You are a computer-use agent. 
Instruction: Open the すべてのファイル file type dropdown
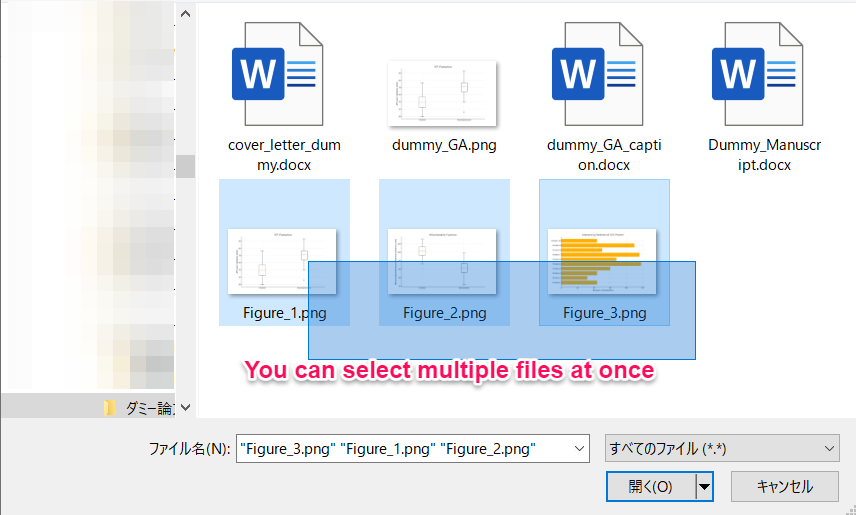(722, 448)
